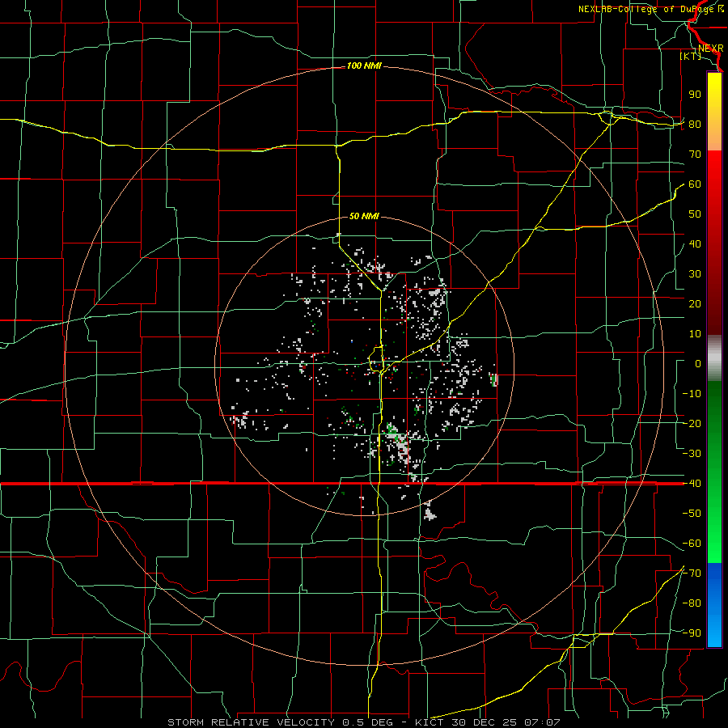728x728 pixels.
Task: Click the 40 value on the velocity scale
Action: [x=695, y=244]
